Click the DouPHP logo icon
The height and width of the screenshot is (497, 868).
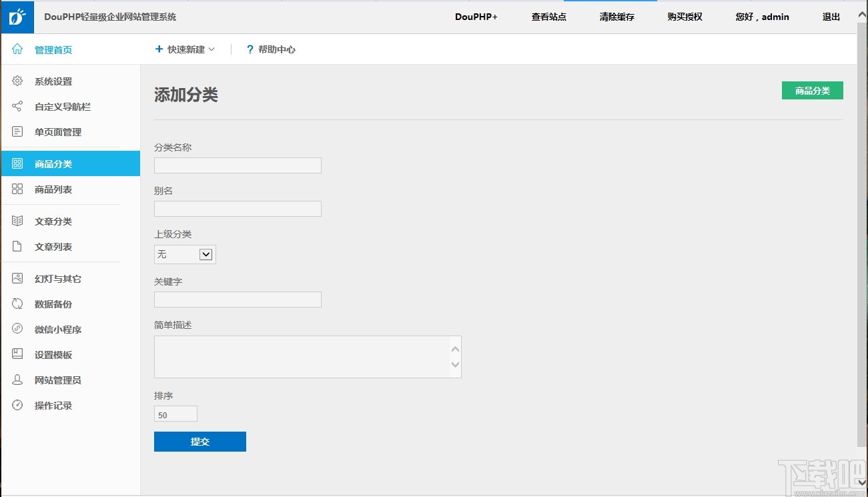[17, 17]
